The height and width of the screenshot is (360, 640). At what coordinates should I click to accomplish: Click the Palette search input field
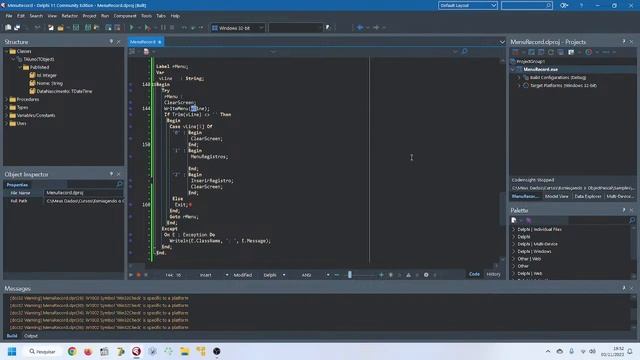(598, 220)
